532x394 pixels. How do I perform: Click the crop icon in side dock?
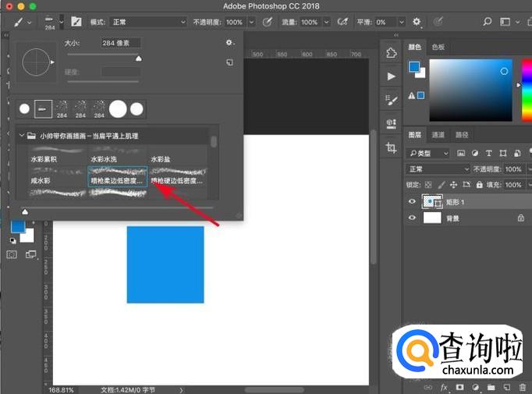coord(391,147)
